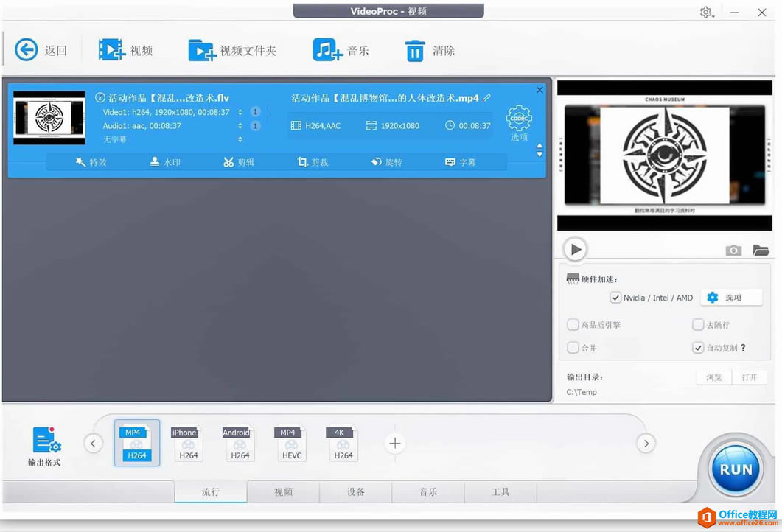Show file info with the circled i icon
The image size is (782, 532).
[x=100, y=98]
